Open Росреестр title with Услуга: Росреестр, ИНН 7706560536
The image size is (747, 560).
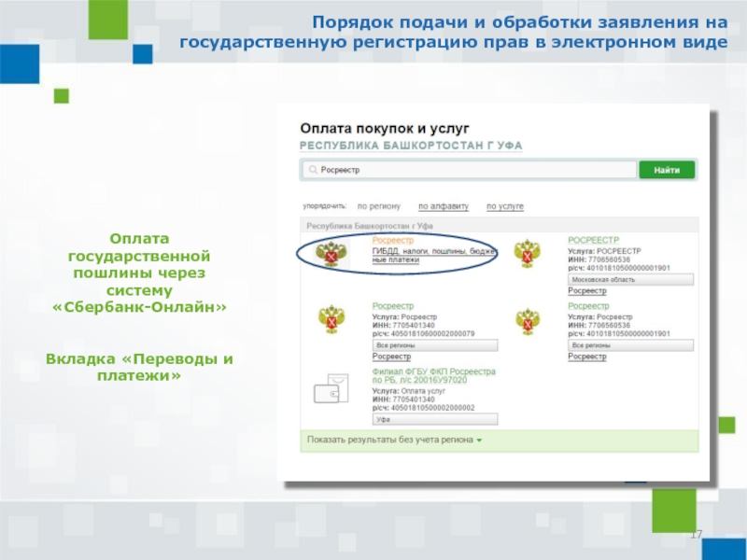click(588, 306)
